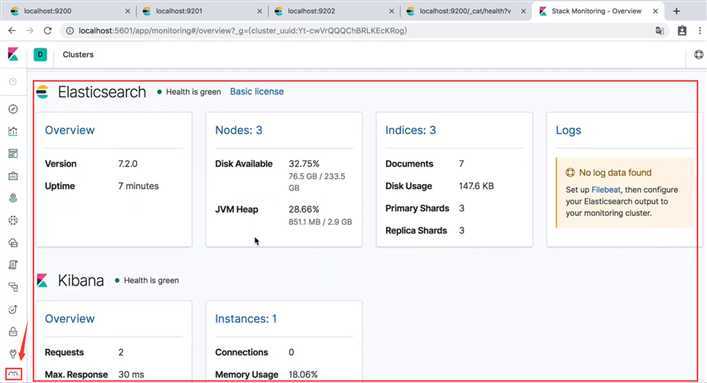This screenshot has width=707, height=383.
Task: Go back in browser history
Action: pyautogui.click(x=12, y=31)
